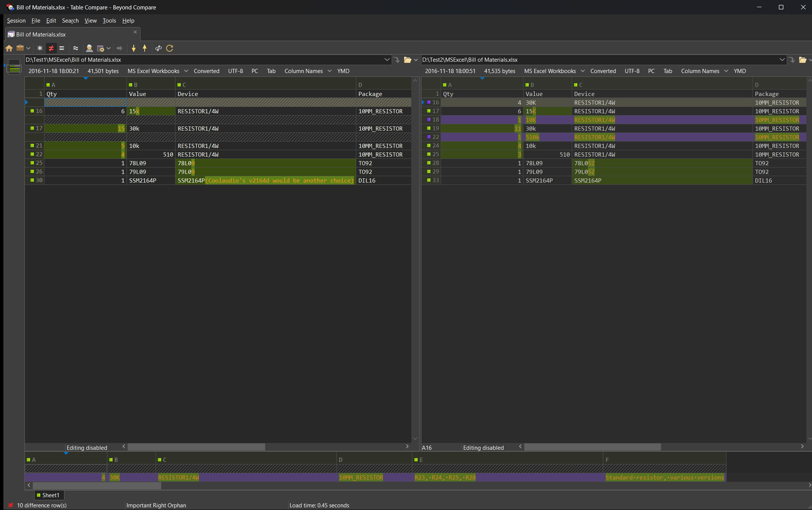Jump to Previous Difference up arrow

pyautogui.click(x=145, y=48)
